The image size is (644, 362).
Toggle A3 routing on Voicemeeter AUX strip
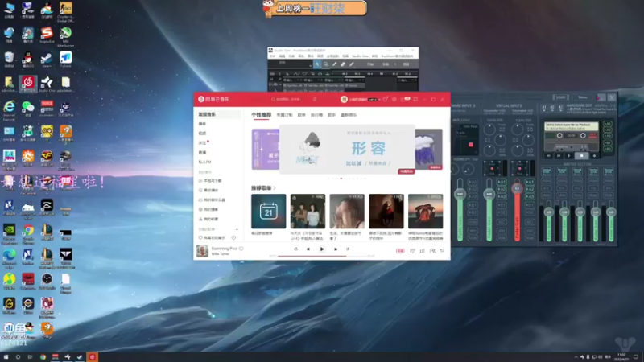click(530, 196)
